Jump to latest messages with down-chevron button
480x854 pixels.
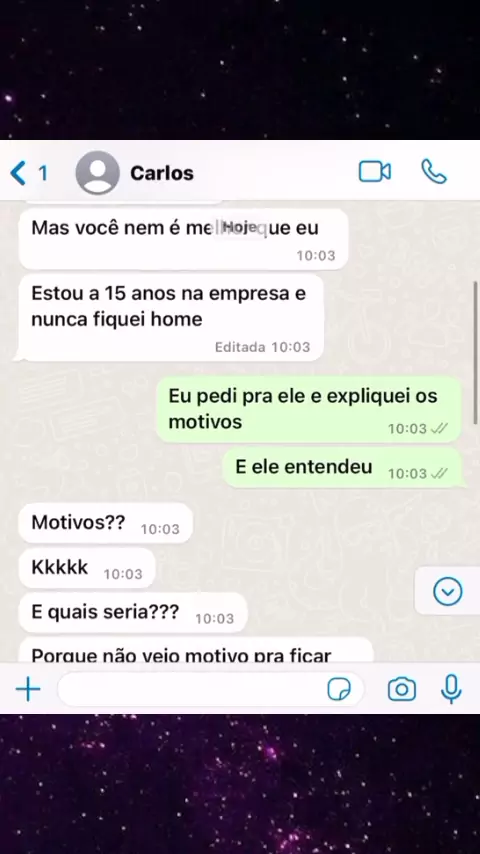click(x=448, y=591)
